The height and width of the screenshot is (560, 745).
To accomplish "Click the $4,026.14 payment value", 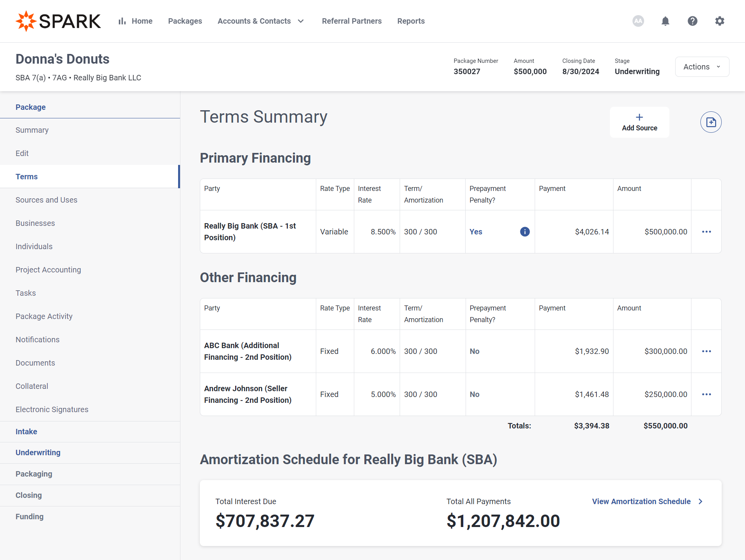I will point(592,232).
